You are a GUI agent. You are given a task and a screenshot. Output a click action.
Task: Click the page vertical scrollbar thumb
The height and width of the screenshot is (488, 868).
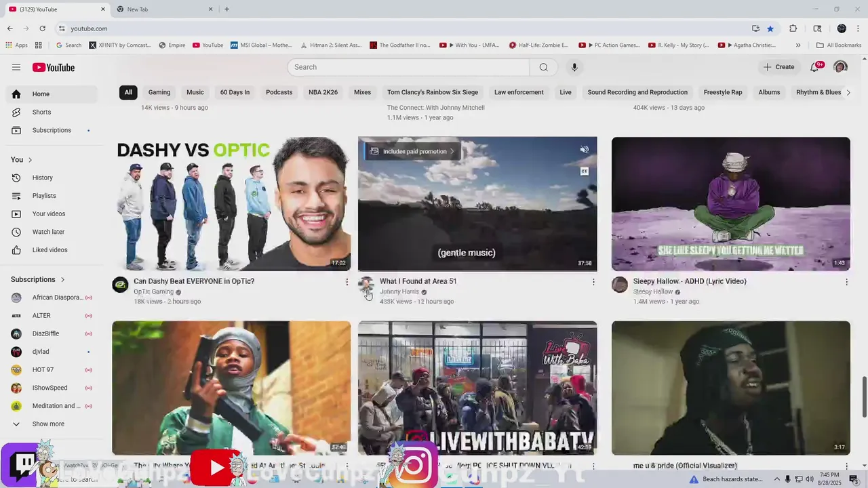(865, 397)
